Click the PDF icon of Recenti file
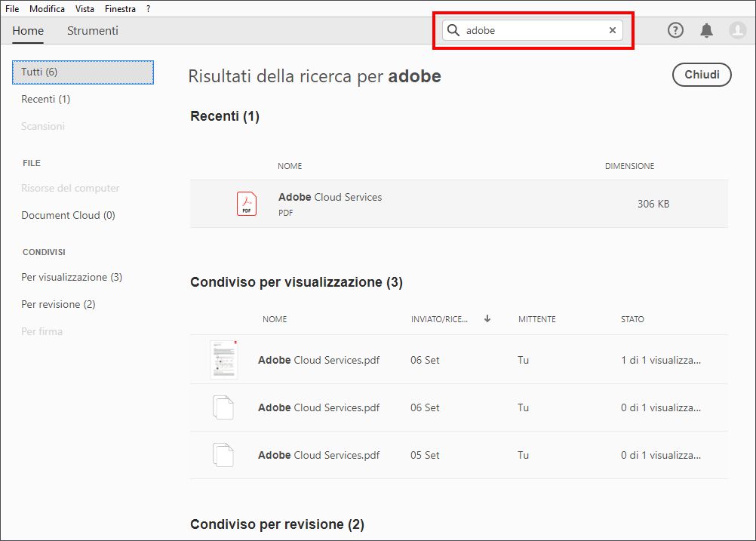 (247, 204)
